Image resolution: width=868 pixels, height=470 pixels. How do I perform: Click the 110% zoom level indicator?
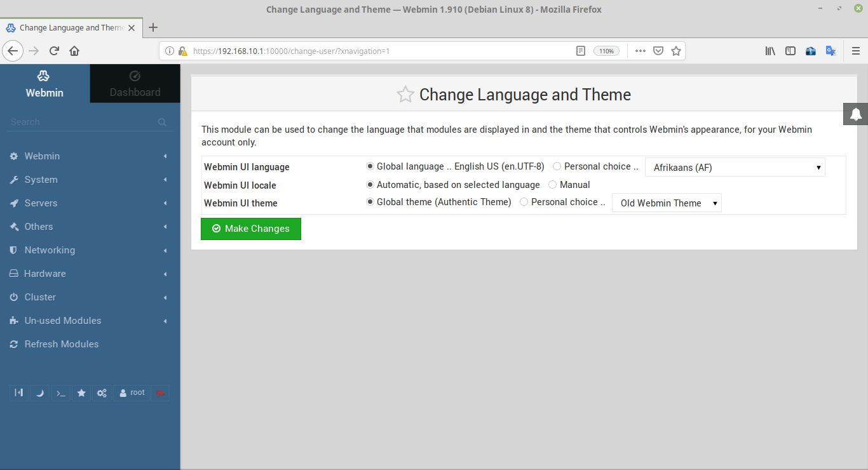click(607, 51)
